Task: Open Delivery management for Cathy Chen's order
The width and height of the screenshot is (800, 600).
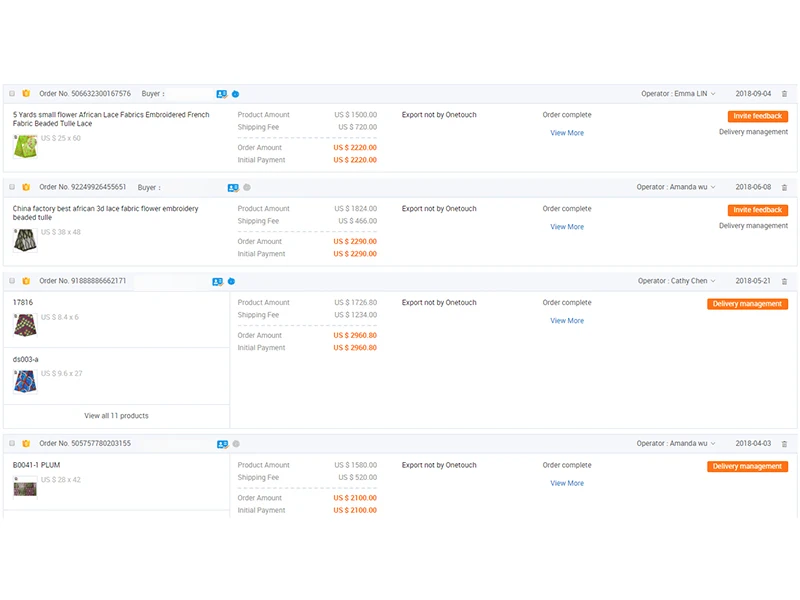Action: 747,304
